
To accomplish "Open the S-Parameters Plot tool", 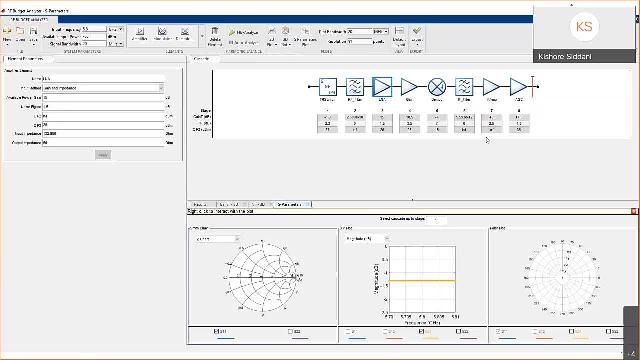I will coord(305,36).
